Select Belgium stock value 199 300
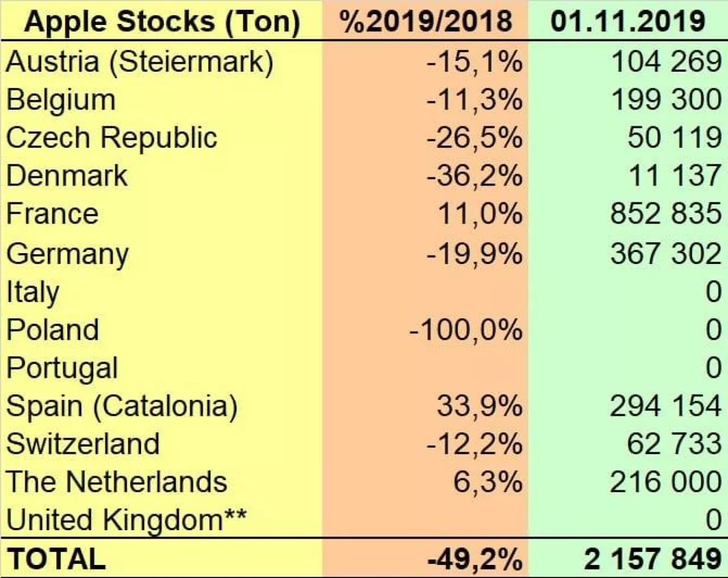 (666, 100)
